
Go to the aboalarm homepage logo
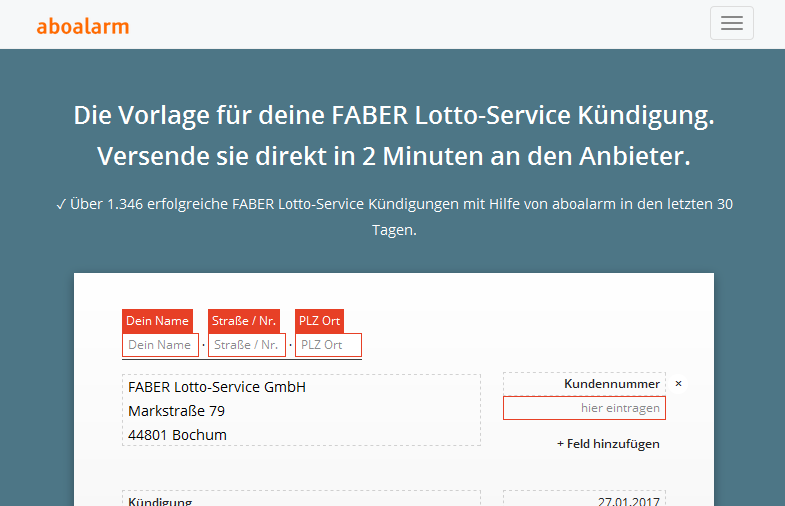point(83,26)
